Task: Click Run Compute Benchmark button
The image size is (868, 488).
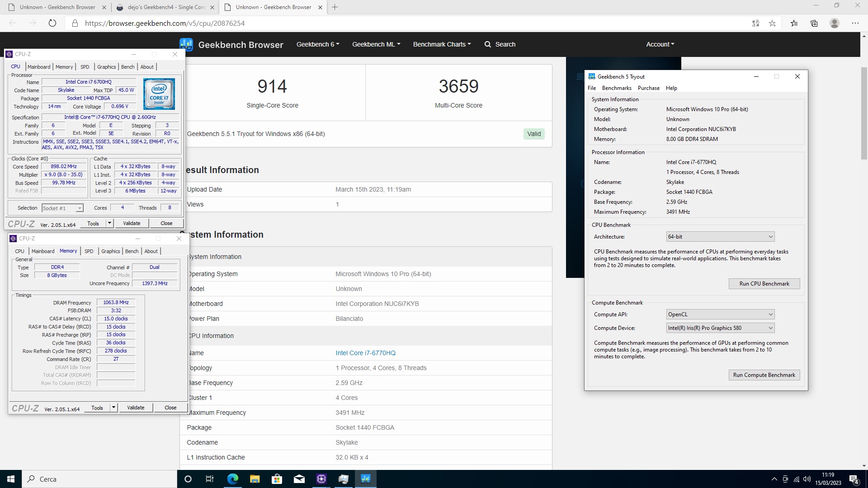Action: coord(764,375)
